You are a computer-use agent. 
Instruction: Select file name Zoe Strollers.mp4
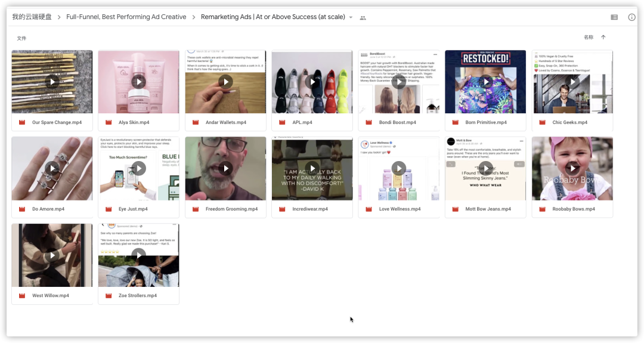138,296
